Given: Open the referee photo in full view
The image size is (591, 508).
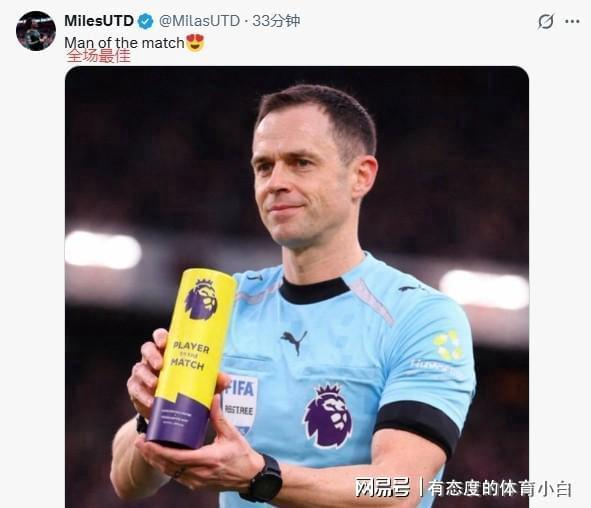Looking at the screenshot, I should 297,287.
